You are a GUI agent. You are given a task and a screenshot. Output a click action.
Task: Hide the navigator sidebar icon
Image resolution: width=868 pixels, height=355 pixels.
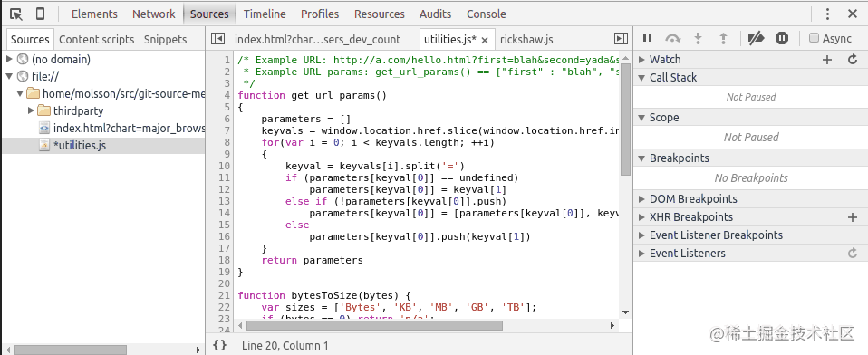[x=218, y=39]
